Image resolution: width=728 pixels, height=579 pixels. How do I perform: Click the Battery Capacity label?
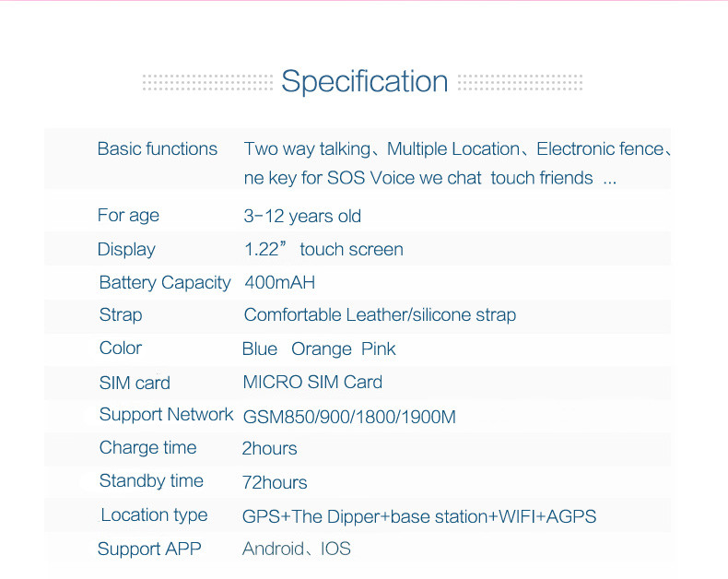pyautogui.click(x=165, y=282)
